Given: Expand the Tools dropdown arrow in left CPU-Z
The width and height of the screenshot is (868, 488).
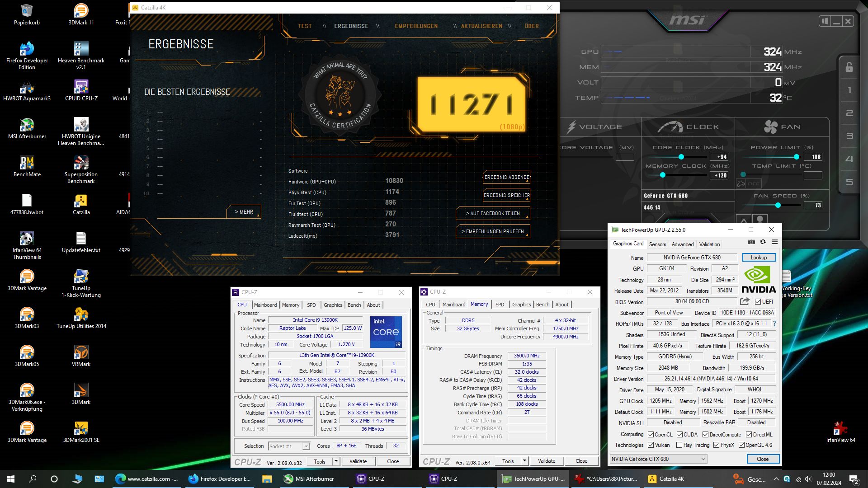Looking at the screenshot, I should [x=336, y=461].
